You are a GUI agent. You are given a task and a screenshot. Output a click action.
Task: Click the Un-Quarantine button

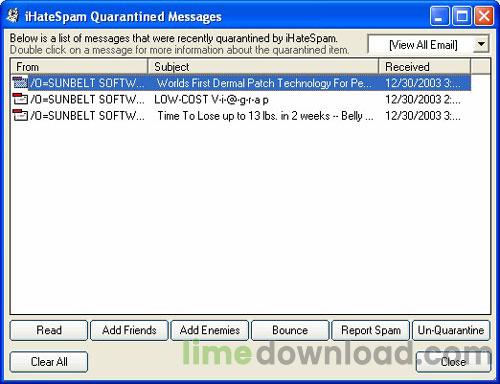(451, 330)
